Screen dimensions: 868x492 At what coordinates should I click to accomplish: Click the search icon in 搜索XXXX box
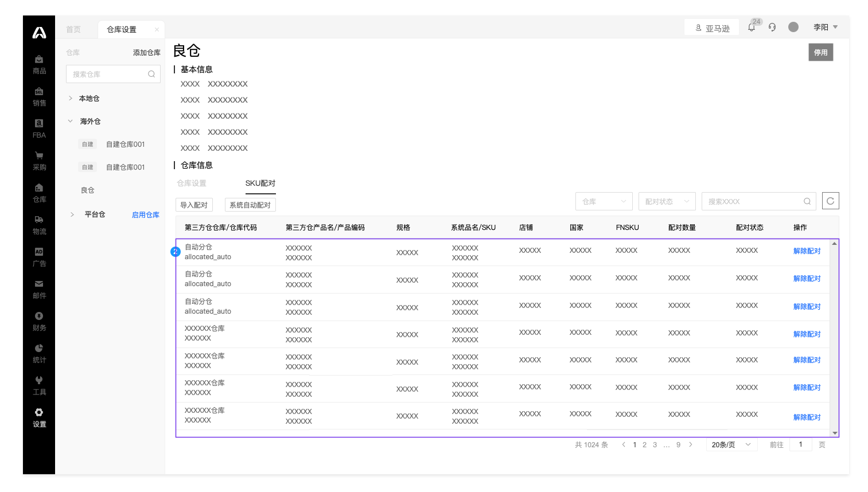[807, 201]
